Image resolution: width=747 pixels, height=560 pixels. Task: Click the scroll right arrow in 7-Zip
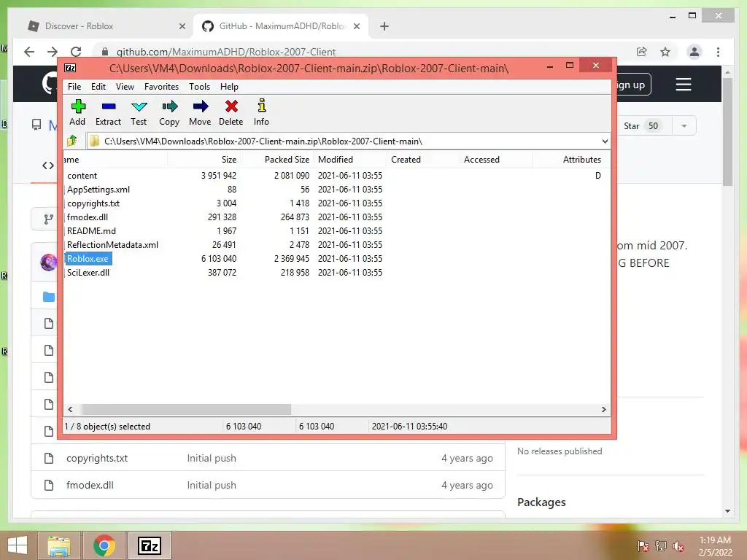603,410
